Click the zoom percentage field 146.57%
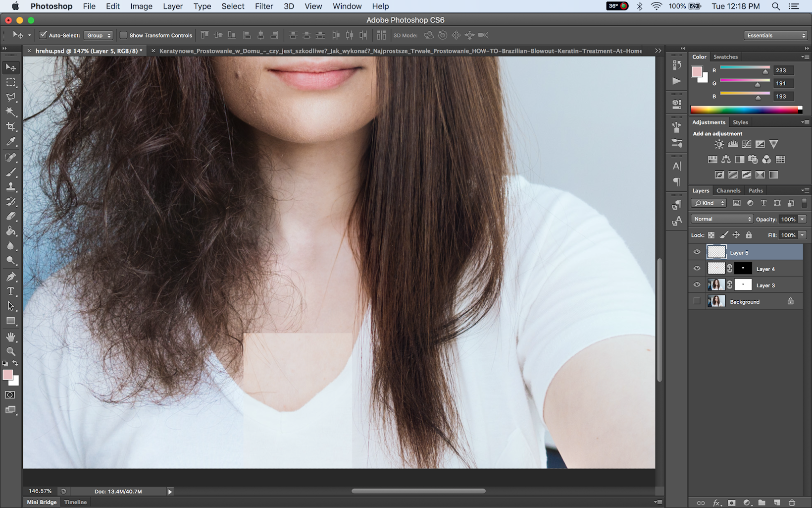 40,491
